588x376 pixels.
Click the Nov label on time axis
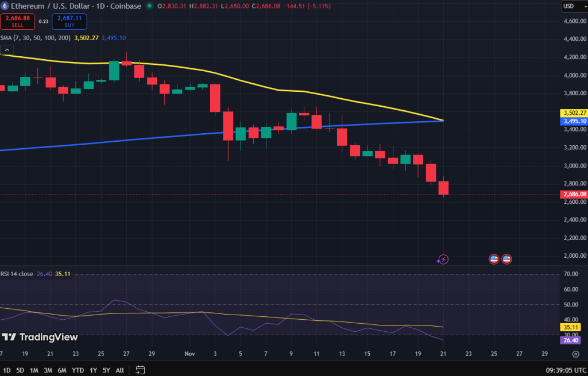(189, 354)
